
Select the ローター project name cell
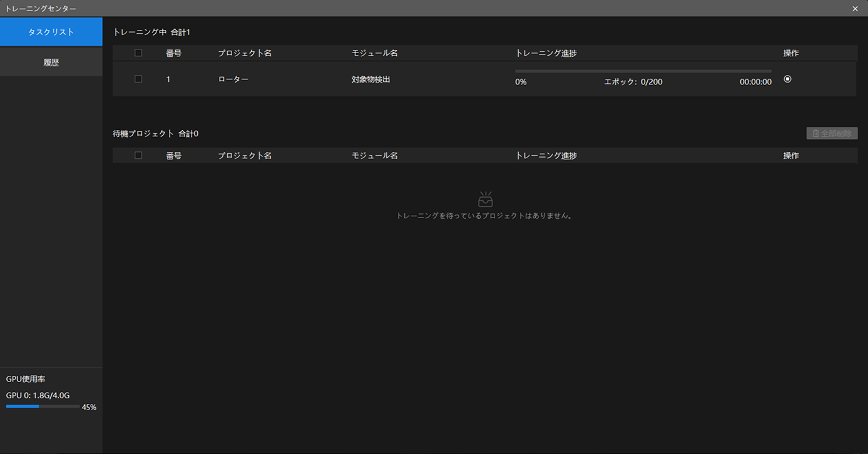coord(233,79)
